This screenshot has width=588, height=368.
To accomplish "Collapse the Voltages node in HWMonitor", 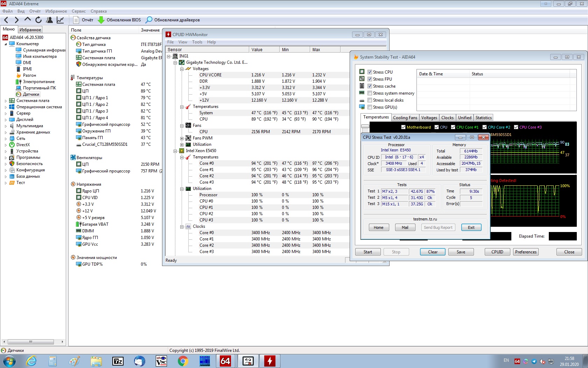I will (x=182, y=69).
